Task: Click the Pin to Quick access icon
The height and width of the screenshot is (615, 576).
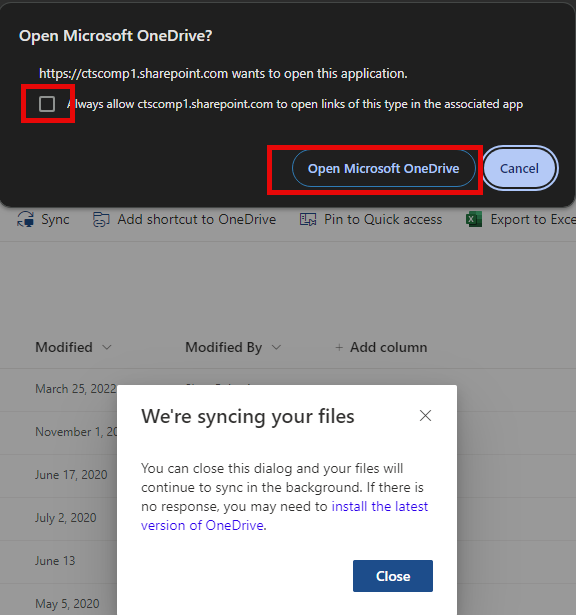Action: click(308, 220)
